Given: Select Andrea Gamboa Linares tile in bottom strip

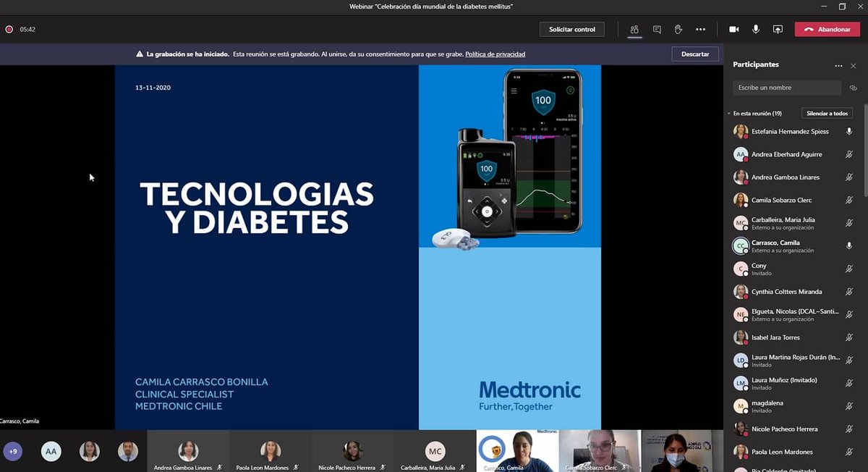Looking at the screenshot, I should click(x=188, y=451).
